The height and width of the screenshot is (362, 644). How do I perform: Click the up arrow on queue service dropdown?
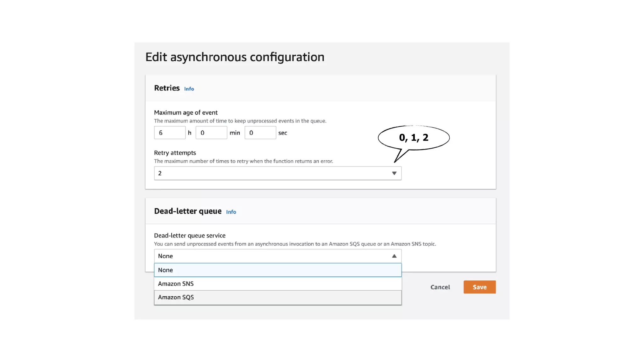point(394,256)
